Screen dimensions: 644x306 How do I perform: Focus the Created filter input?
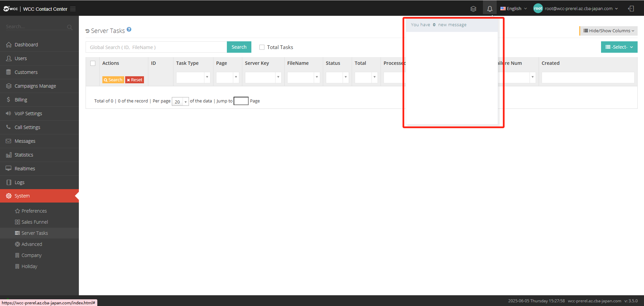(588, 77)
